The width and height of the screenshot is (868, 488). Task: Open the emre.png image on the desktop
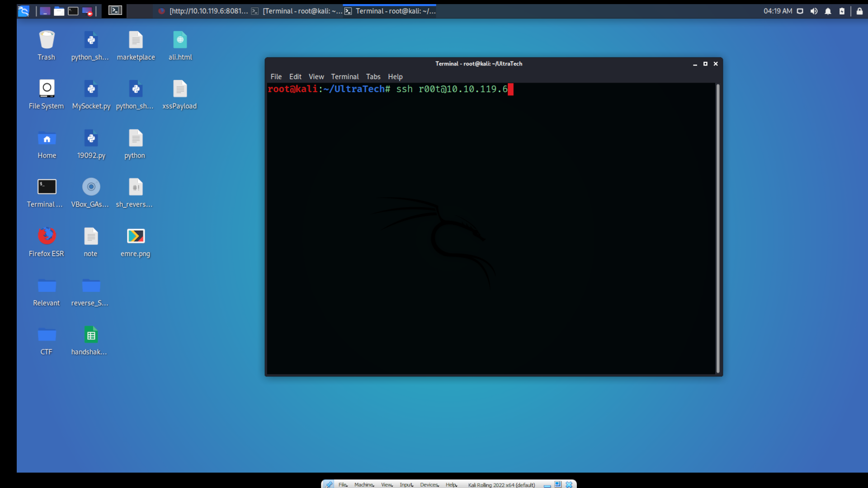pyautogui.click(x=135, y=236)
